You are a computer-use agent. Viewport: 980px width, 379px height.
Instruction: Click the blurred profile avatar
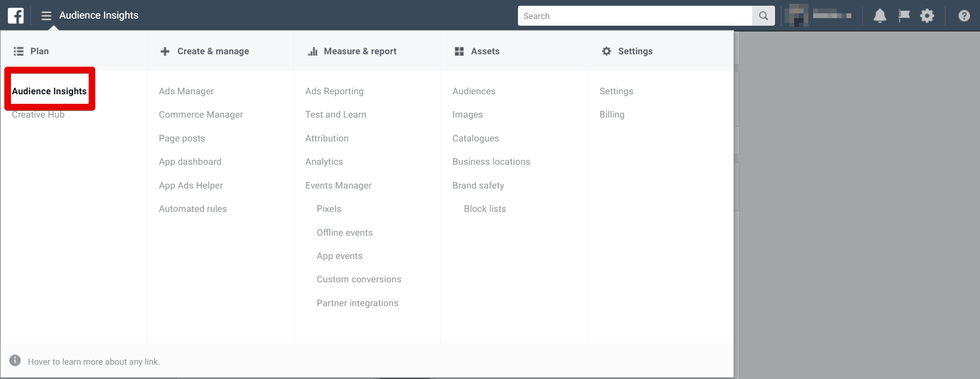pyautogui.click(x=796, y=16)
